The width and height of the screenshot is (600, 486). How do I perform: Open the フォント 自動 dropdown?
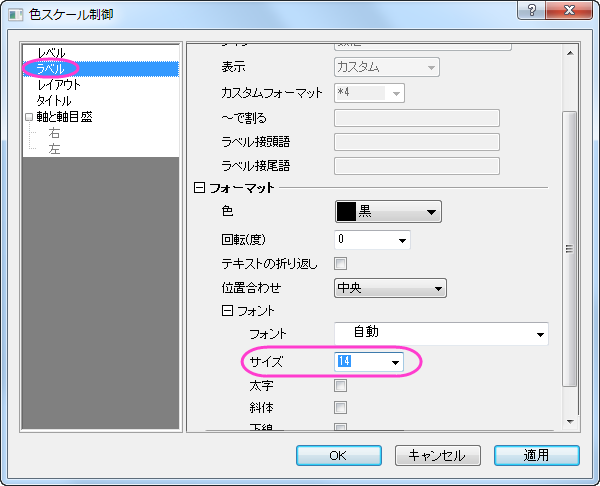pos(441,334)
